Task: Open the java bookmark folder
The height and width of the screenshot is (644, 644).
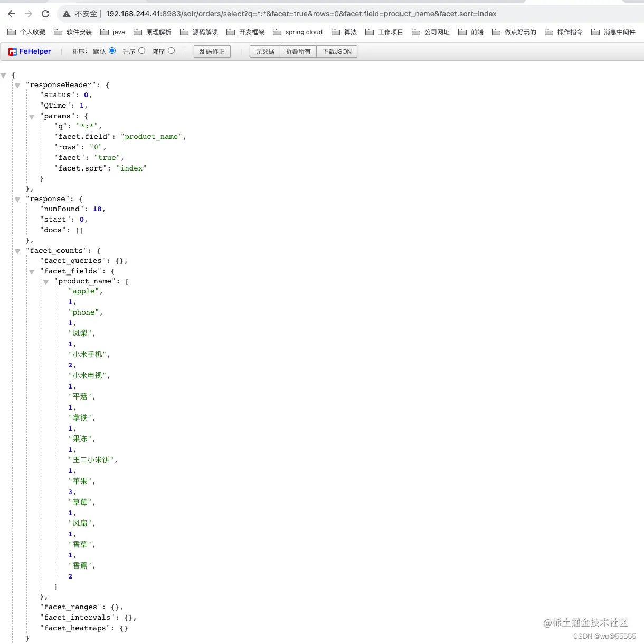Action: tap(112, 32)
